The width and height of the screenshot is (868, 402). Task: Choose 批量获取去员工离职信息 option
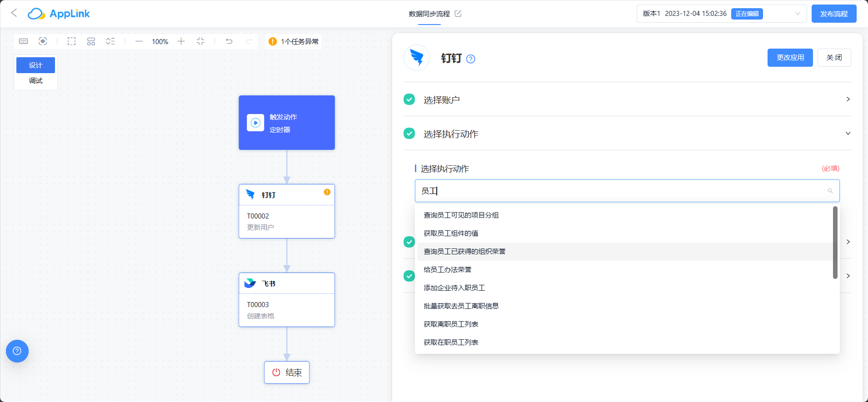coord(625,306)
